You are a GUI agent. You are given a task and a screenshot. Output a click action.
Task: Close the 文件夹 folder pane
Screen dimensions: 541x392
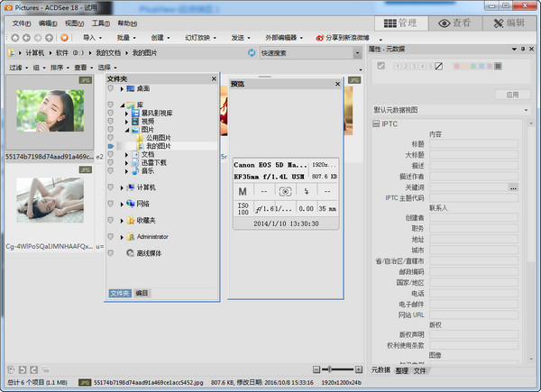214,79
